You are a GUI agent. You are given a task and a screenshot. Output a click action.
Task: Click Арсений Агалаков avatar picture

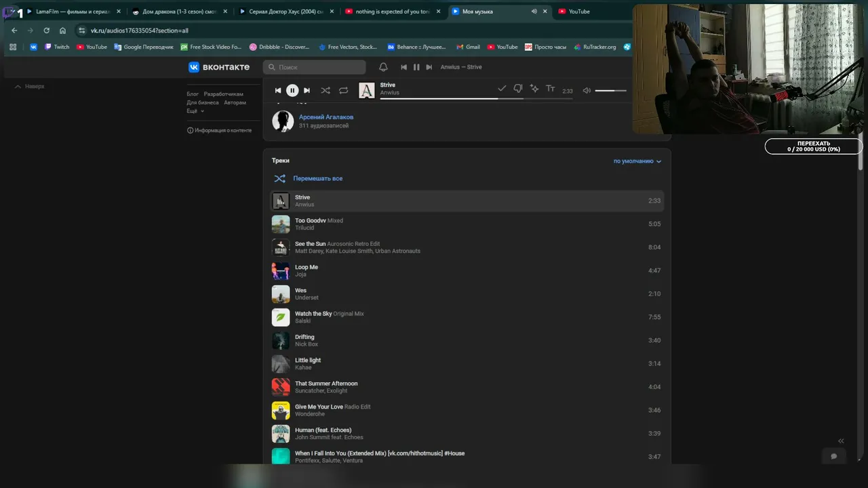[x=283, y=121]
